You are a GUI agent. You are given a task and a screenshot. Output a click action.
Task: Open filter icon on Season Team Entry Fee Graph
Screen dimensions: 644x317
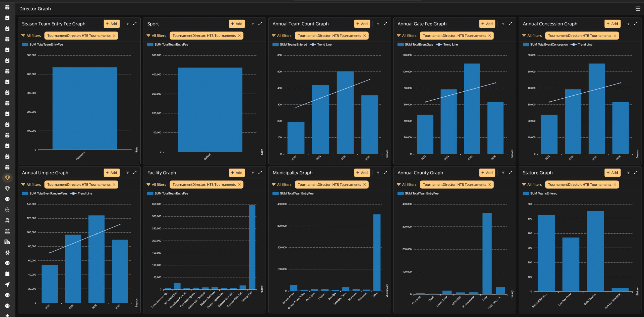[128, 24]
